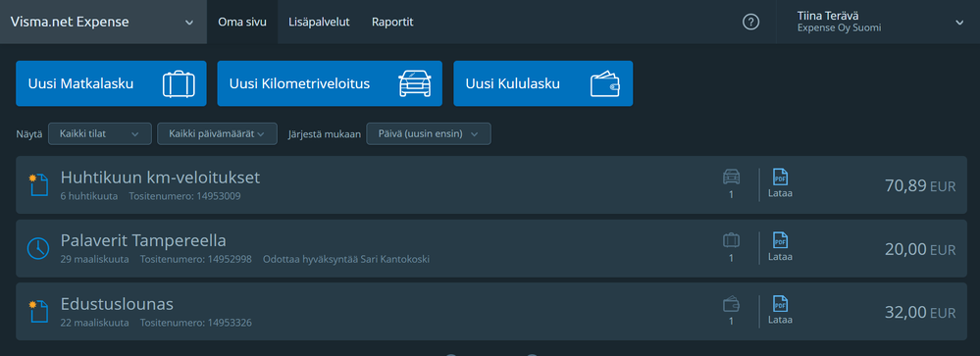This screenshot has width=980, height=356.
Task: Click Odottaa hyväksyntää Sari Kantokoski text
Action: [347, 259]
